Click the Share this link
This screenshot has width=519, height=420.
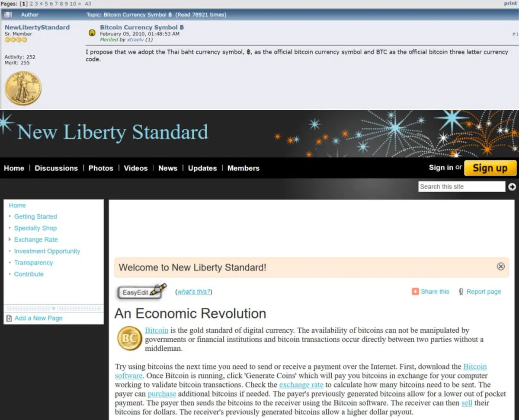pos(435,292)
